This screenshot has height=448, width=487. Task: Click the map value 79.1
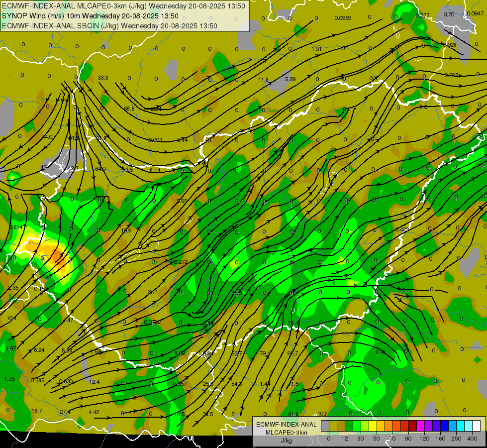pos(265,353)
